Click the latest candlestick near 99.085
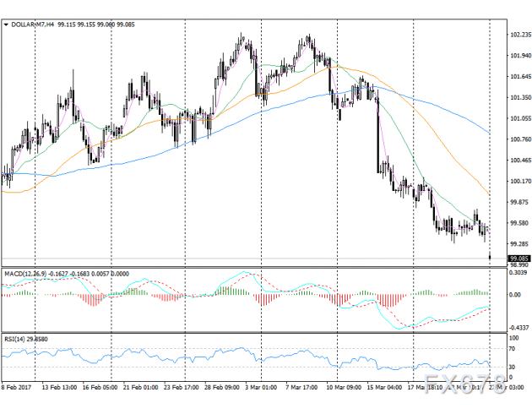 click(490, 257)
